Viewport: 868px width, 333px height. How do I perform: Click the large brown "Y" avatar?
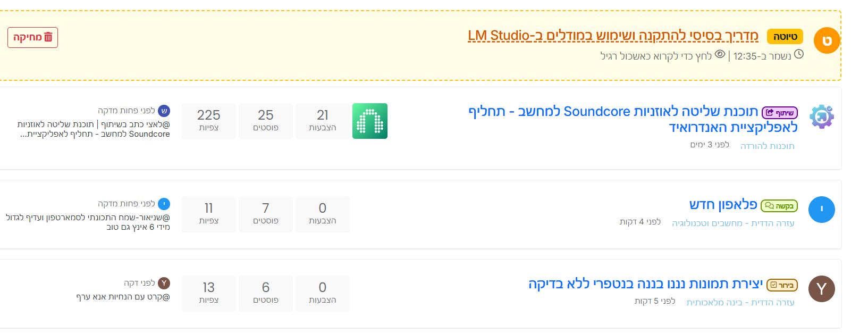(822, 289)
